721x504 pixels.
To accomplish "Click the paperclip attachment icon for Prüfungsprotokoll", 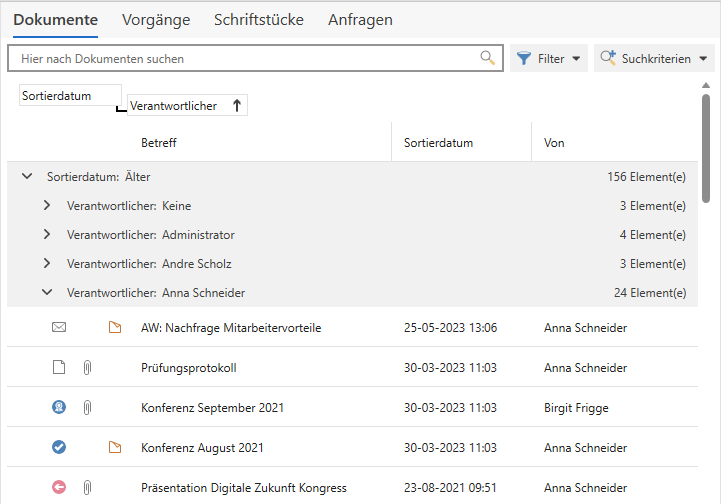I will [x=87, y=367].
